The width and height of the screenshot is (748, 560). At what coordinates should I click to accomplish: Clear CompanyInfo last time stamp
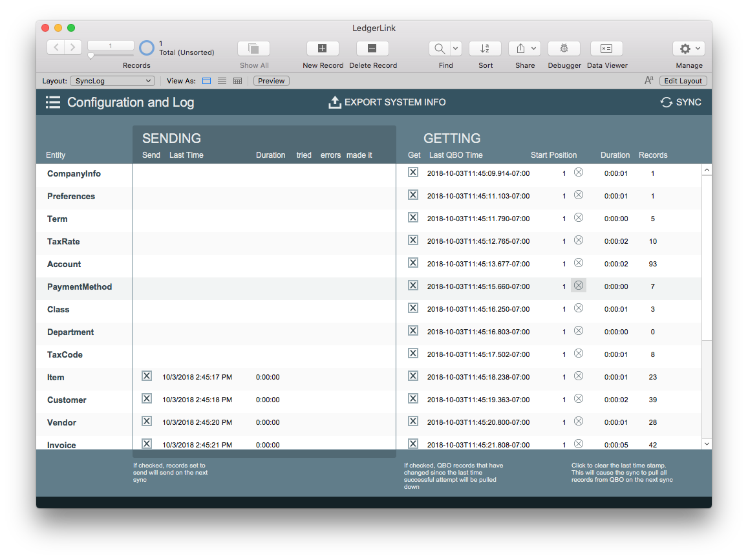(579, 172)
